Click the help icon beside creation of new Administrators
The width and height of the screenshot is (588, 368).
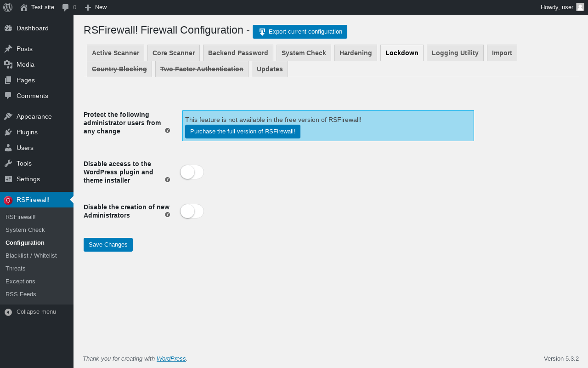168,215
